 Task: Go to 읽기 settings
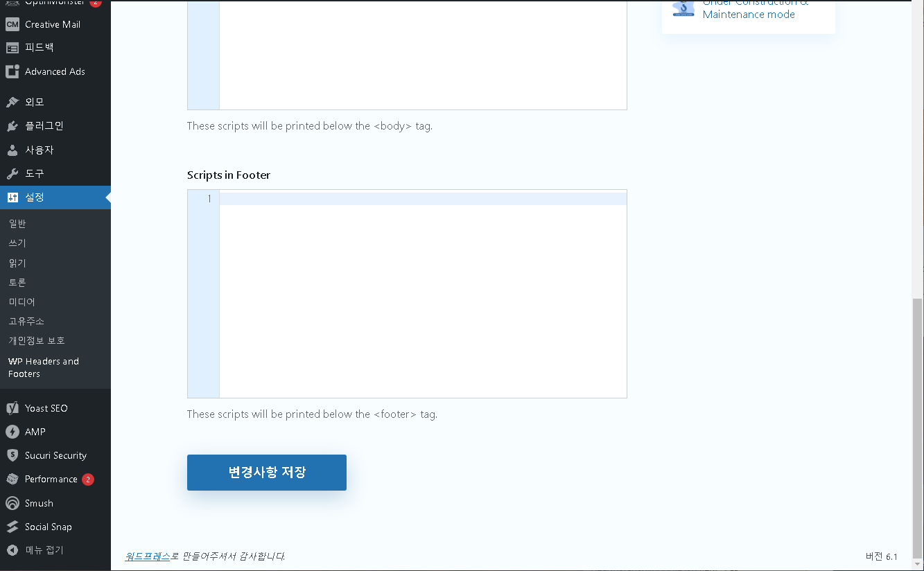pos(17,263)
